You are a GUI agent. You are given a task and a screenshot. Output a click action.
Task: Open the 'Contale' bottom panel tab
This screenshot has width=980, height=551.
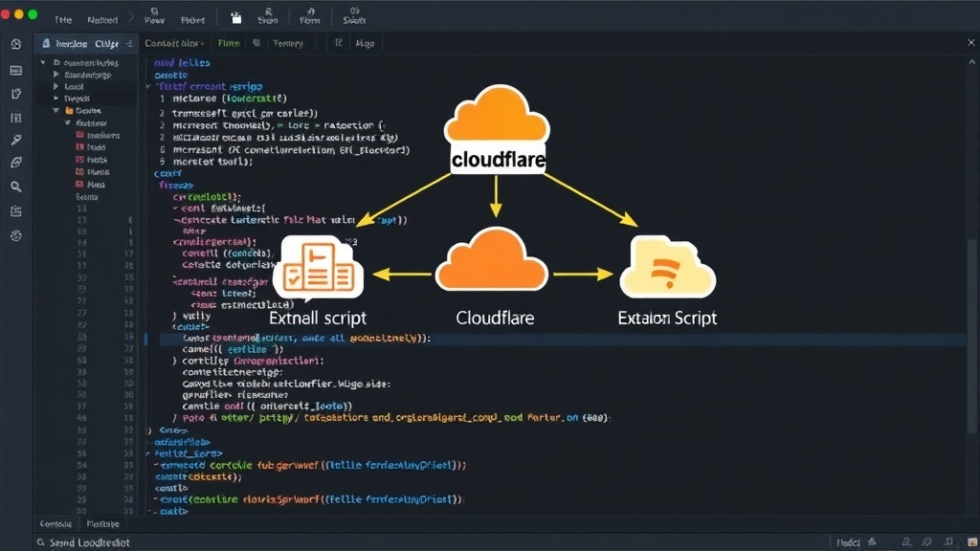click(56, 524)
